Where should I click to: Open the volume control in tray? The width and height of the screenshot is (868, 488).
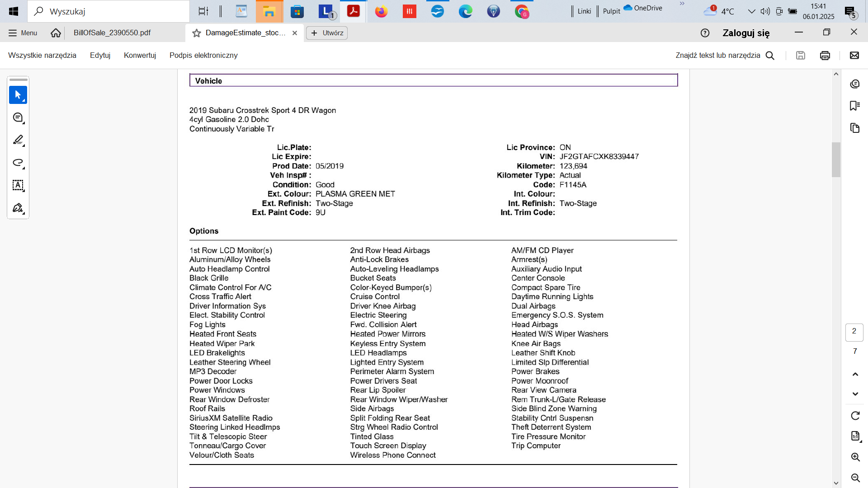point(765,11)
